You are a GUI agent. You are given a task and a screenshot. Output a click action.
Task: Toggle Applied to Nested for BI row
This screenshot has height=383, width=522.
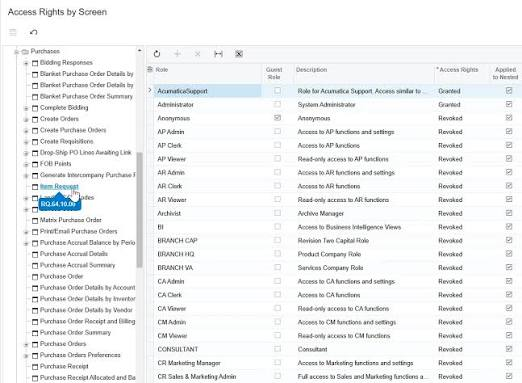pyautogui.click(x=509, y=227)
